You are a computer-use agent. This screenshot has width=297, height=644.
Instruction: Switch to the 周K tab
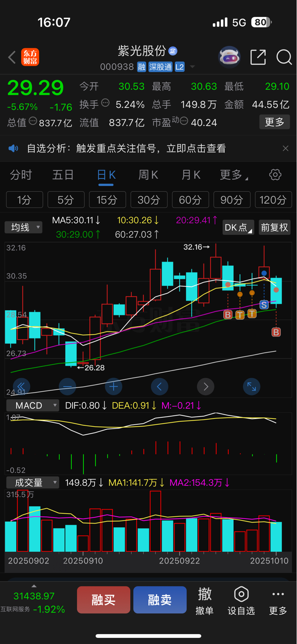pyautogui.click(x=148, y=175)
